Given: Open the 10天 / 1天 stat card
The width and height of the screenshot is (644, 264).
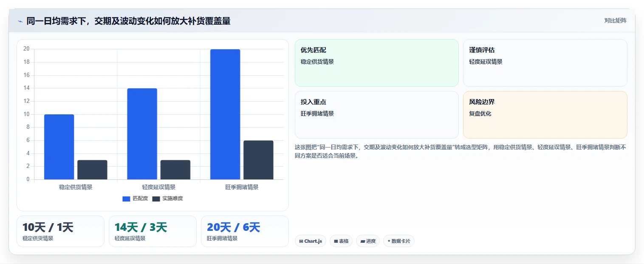Looking at the screenshot, I should [60, 231].
